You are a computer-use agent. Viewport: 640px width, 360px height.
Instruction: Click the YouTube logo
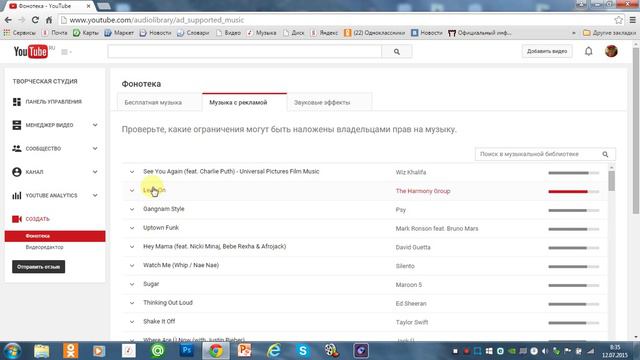click(31, 52)
